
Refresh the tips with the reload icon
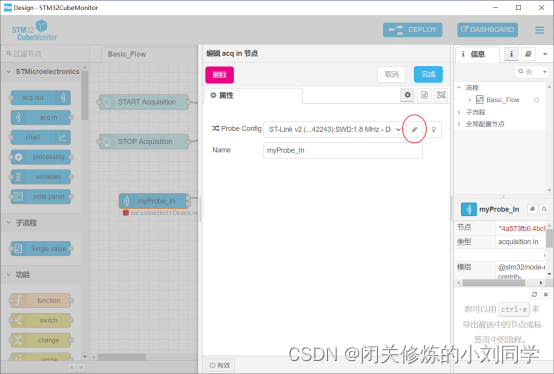[x=534, y=294]
